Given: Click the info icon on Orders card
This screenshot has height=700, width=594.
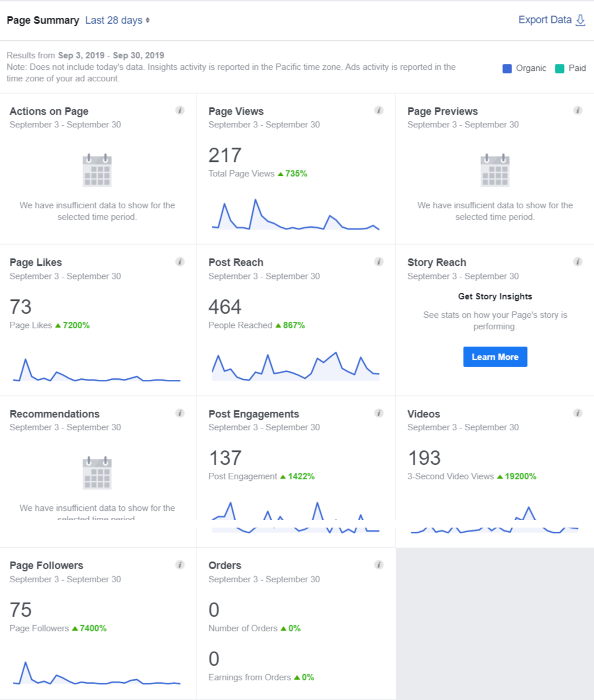Looking at the screenshot, I should point(379,564).
